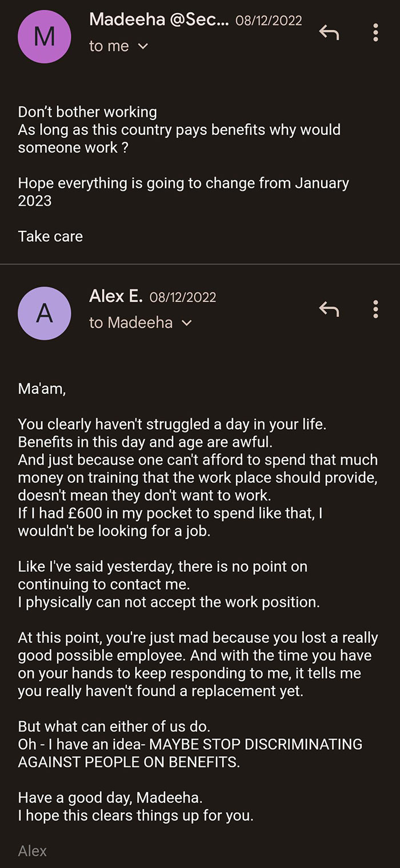Open the three-dot menu on Alex's message
The height and width of the screenshot is (868, 400).
[x=375, y=310]
